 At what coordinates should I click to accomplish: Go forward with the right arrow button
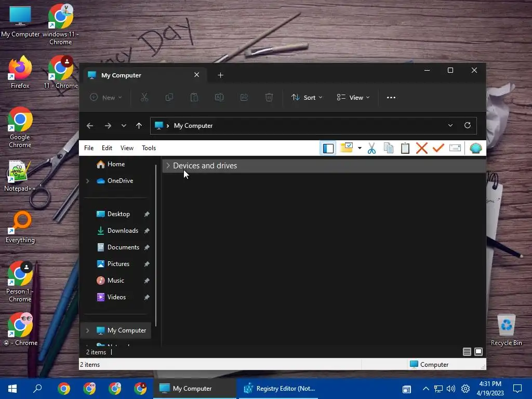pos(108,126)
